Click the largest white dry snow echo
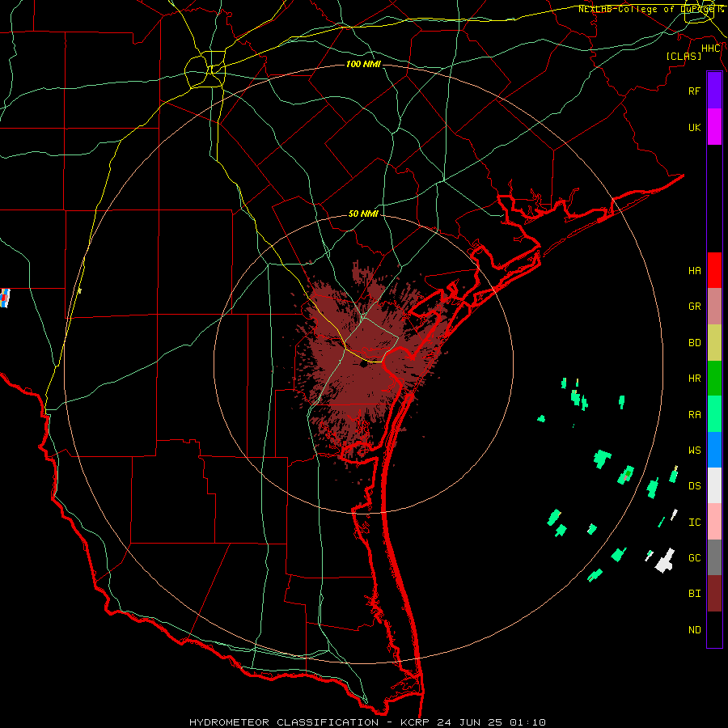Viewport: 728px width, 728px height. [665, 561]
